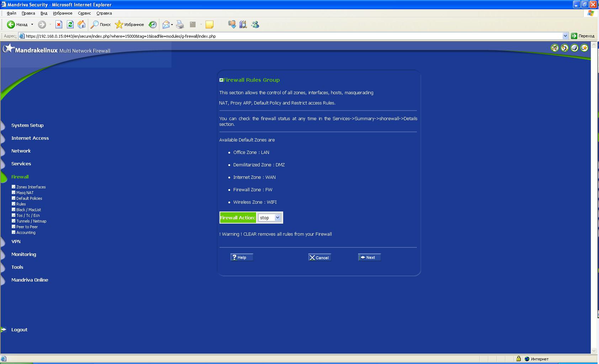The width and height of the screenshot is (599, 364).
Task: Click second round penguin icon in header
Action: 564,48
